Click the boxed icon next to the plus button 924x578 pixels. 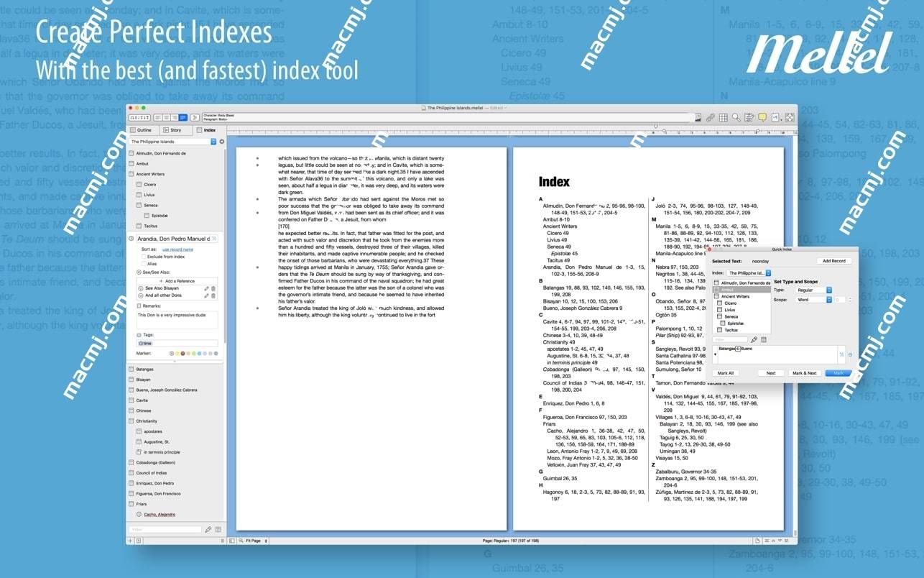point(139,541)
